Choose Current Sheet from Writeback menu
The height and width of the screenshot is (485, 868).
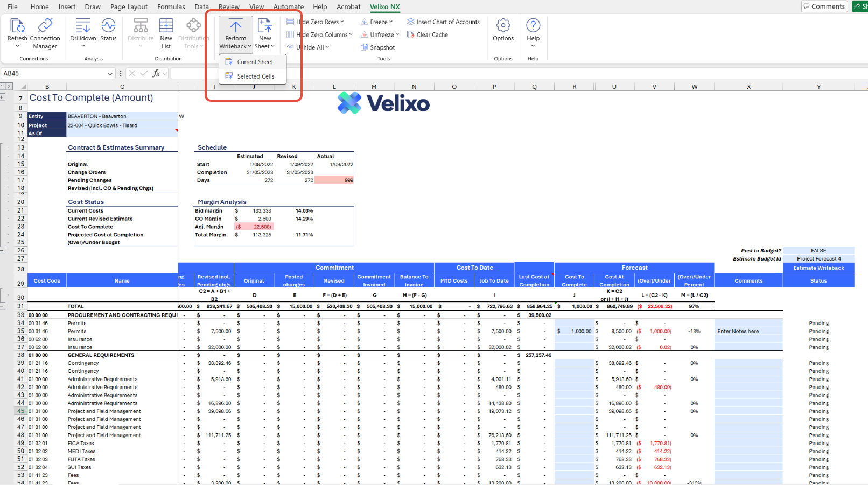255,62
